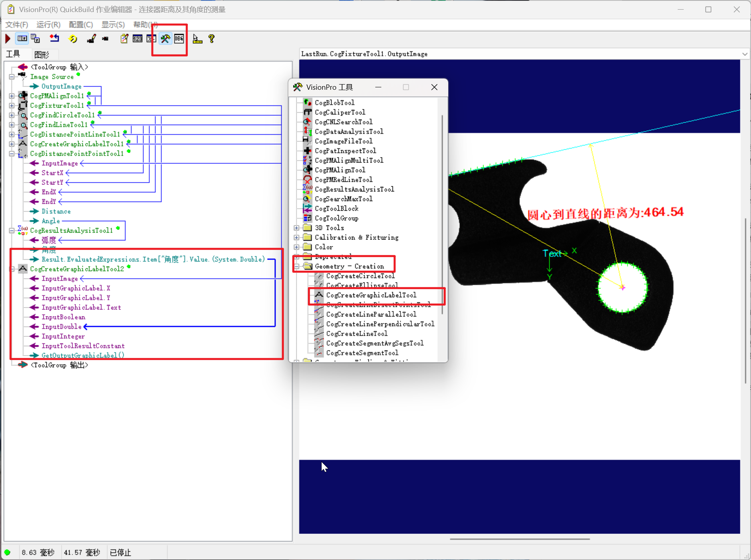Open the clipboard script editor icon
This screenshot has width=751, height=560.
(124, 38)
